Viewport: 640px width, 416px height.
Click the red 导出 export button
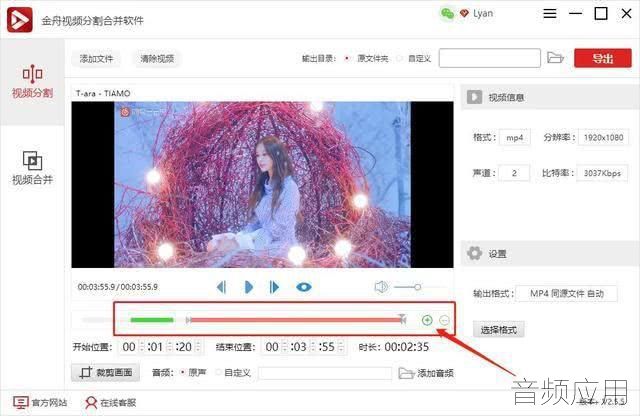pos(602,58)
